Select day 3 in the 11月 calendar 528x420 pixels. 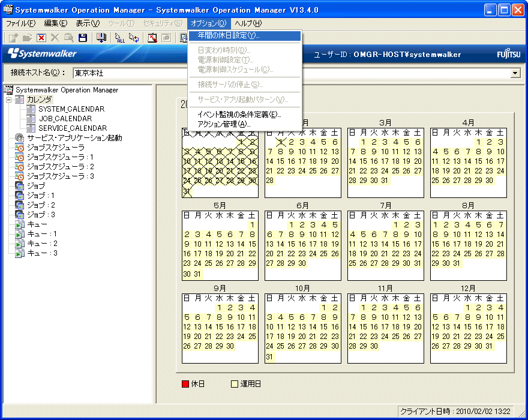(385, 308)
